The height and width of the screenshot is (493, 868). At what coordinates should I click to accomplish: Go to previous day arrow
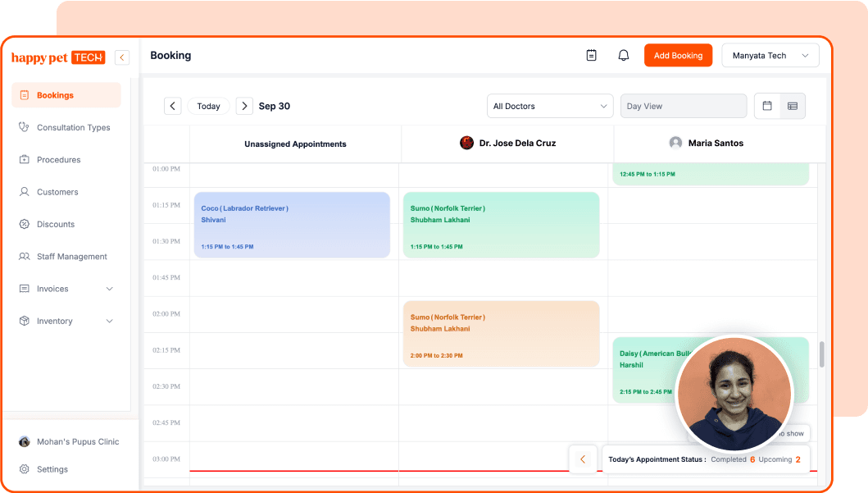click(x=172, y=106)
